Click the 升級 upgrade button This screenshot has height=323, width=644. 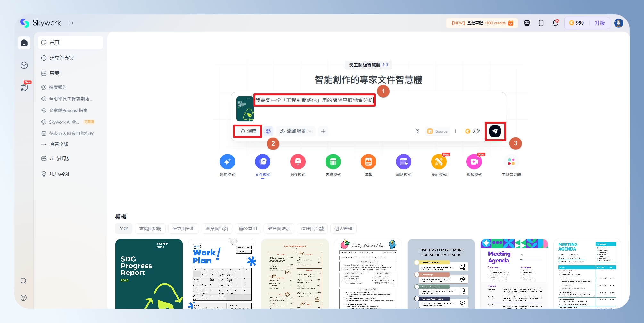[x=599, y=23]
